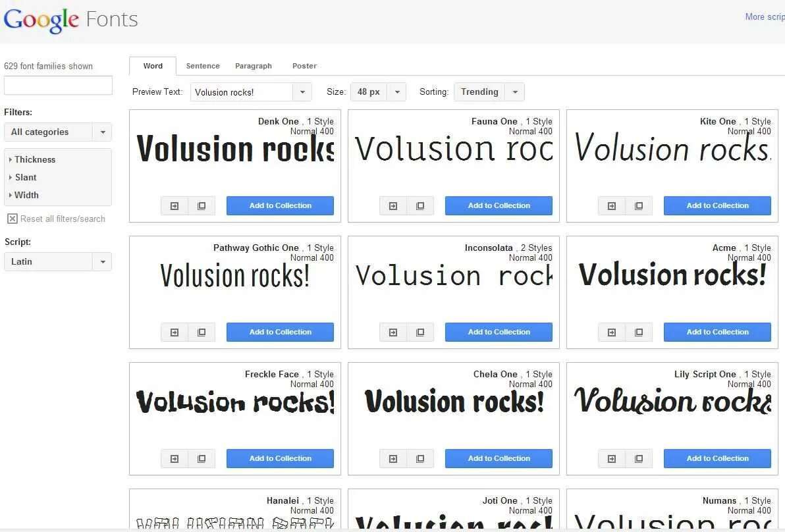Switch to the Sentence tab
The width and height of the screenshot is (785, 532).
pos(203,66)
